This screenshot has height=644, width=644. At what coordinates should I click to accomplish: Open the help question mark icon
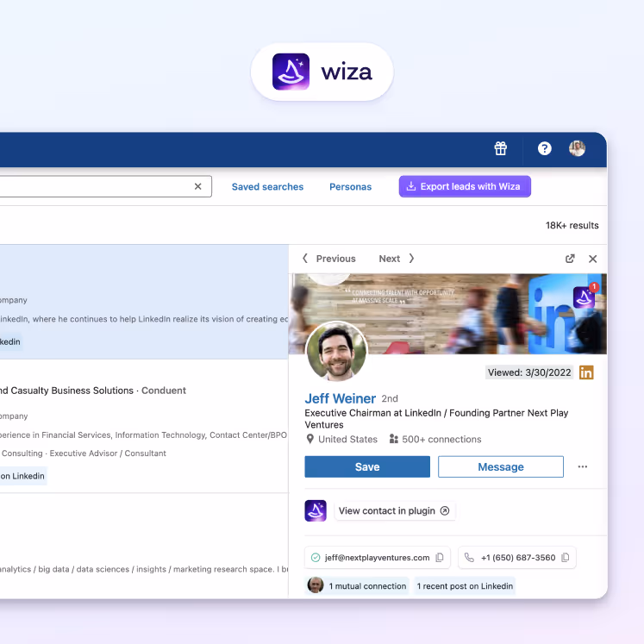pyautogui.click(x=544, y=148)
